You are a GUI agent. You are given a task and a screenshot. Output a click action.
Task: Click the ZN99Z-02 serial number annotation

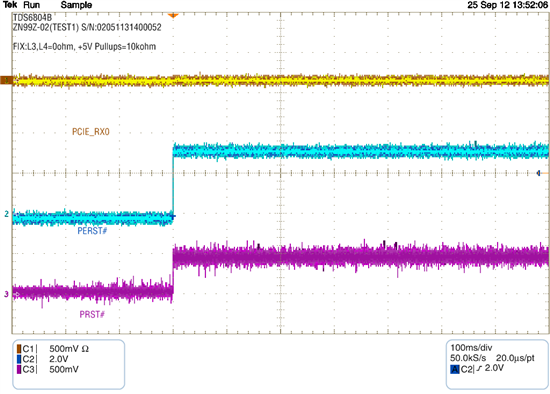[x=87, y=27]
